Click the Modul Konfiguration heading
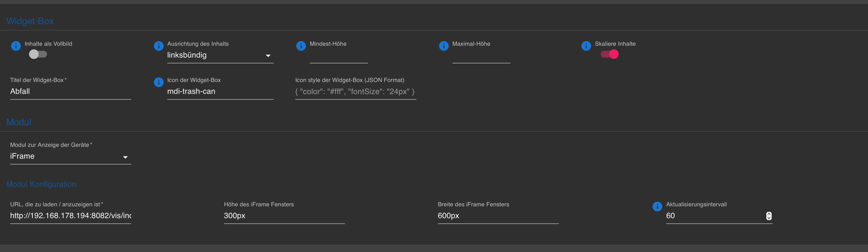The width and height of the screenshot is (868, 252). pyautogui.click(x=41, y=184)
